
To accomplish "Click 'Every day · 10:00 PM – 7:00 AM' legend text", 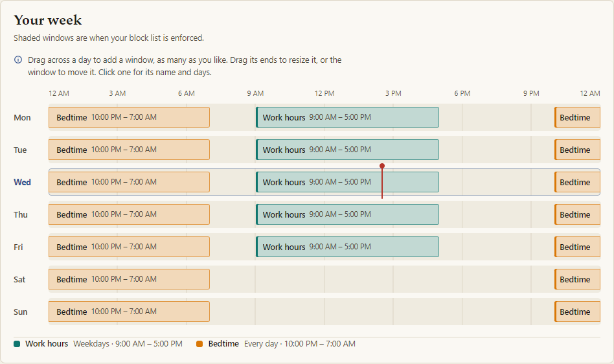I will tap(300, 344).
